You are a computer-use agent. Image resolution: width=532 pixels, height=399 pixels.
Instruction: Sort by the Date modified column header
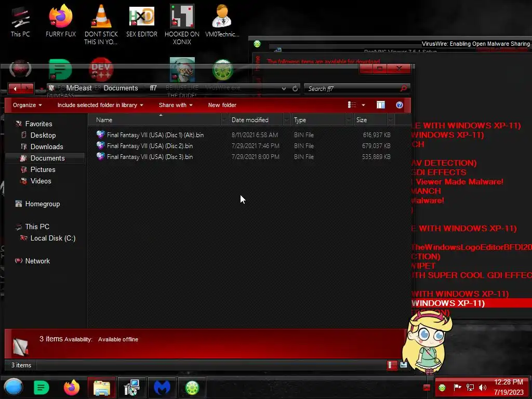coord(256,120)
